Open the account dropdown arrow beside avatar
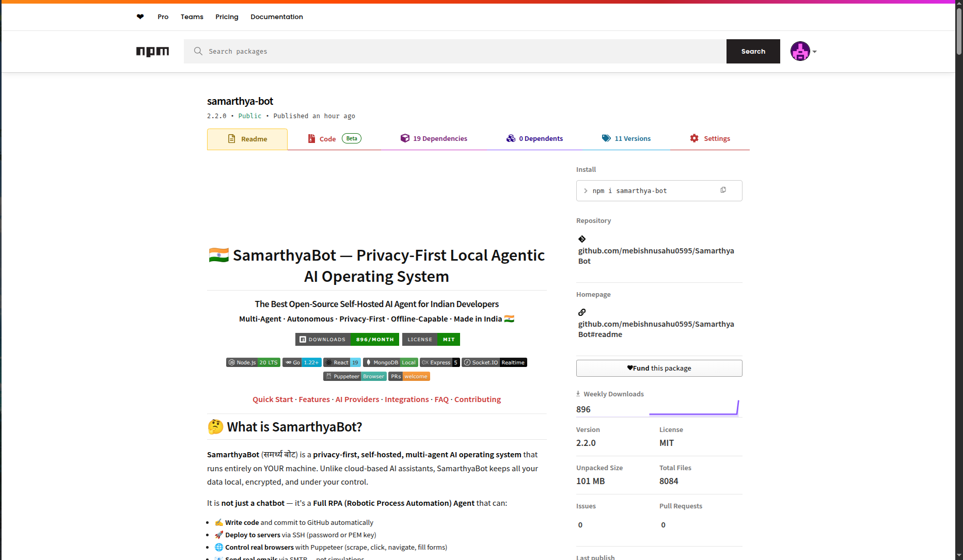This screenshot has height=560, width=963. point(814,51)
